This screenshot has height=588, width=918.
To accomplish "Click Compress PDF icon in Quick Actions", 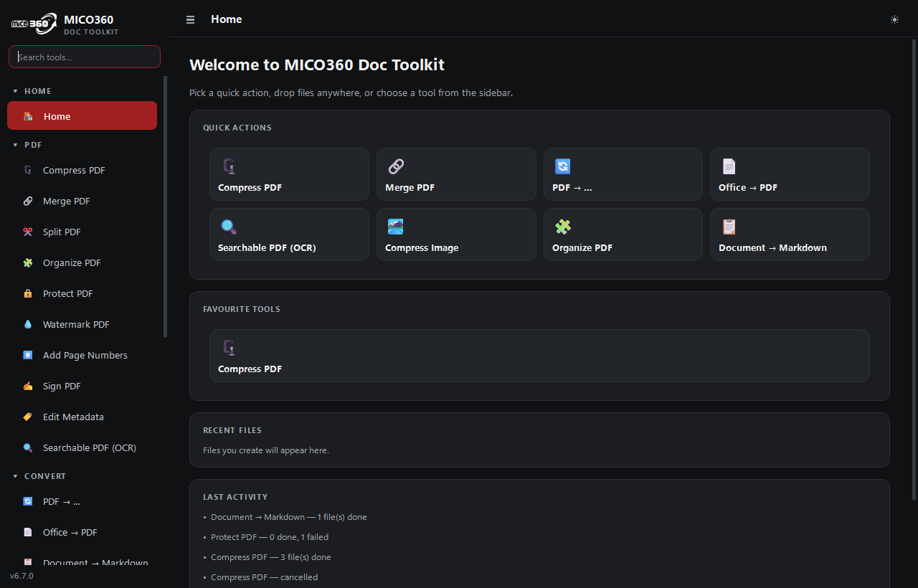I will pos(229,166).
